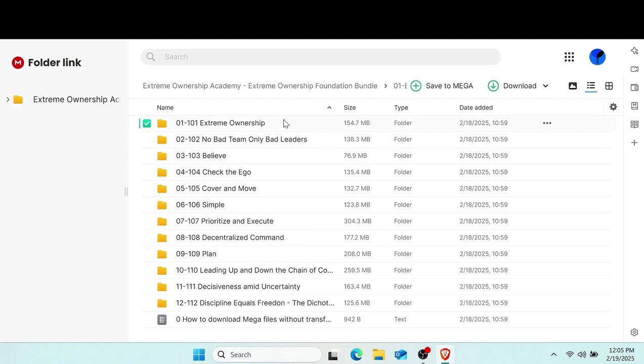Sort by Type column header
Screen dimensions: 644x364
401,108
